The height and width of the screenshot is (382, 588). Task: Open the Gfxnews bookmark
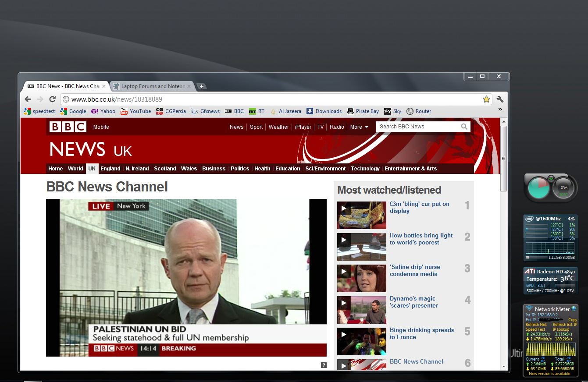point(205,111)
